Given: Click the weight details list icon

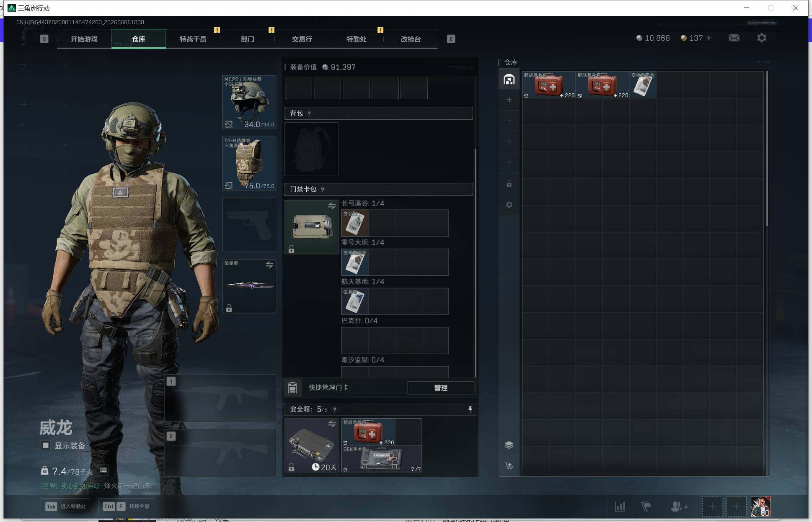Looking at the screenshot, I should pos(103,471).
